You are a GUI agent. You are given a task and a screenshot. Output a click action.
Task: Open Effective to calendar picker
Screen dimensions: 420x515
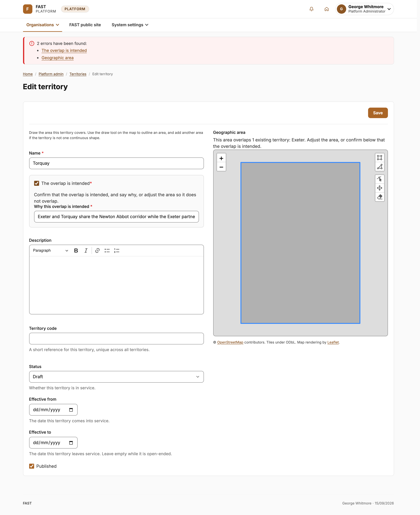tap(71, 442)
